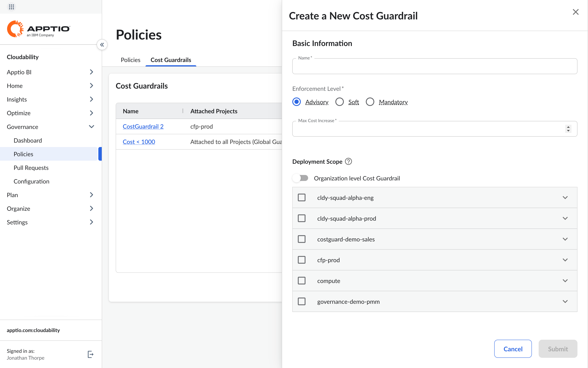Select Soft enforcement level
This screenshot has height=368, width=588.
[339, 102]
